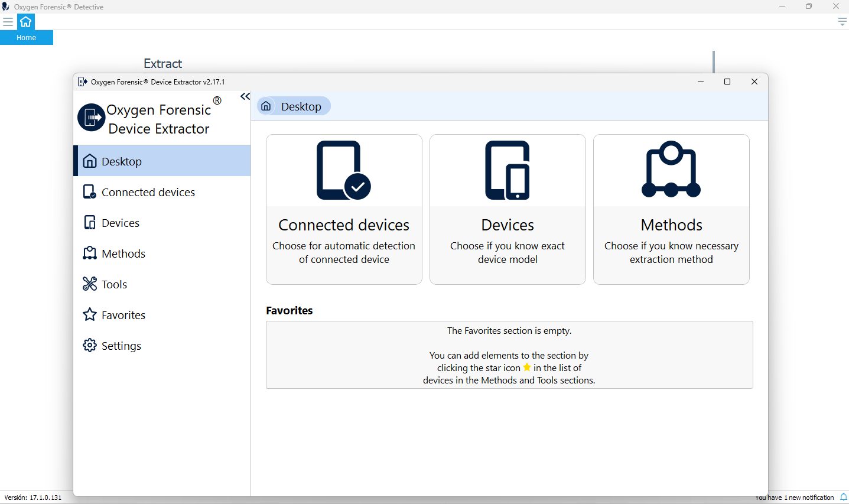Viewport: 849px width, 504px height.
Task: Click the Versión: 17.1.0.131 status text
Action: click(33, 498)
